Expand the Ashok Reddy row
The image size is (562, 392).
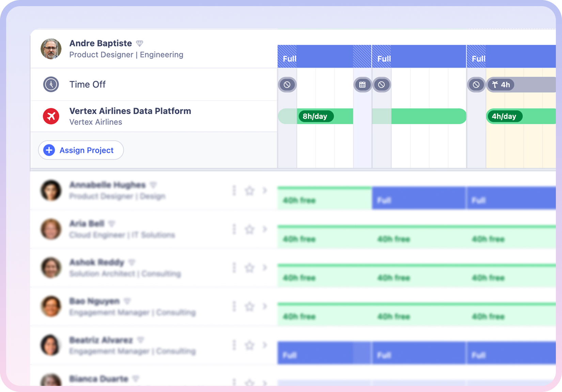point(265,268)
